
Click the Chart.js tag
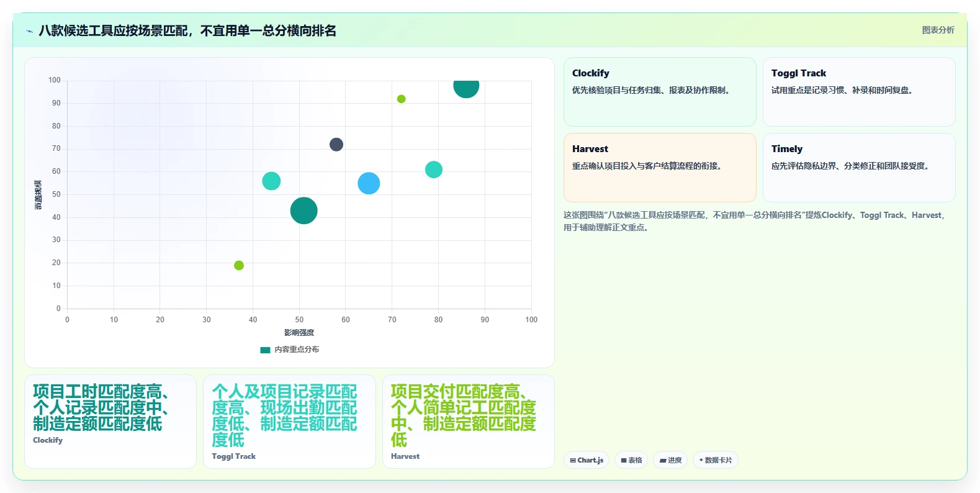(x=587, y=460)
